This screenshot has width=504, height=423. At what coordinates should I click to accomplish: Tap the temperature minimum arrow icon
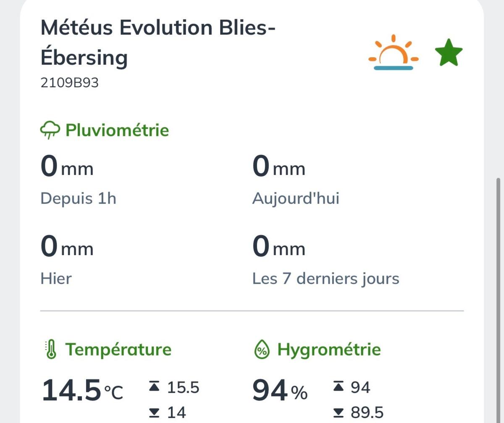coord(155,412)
